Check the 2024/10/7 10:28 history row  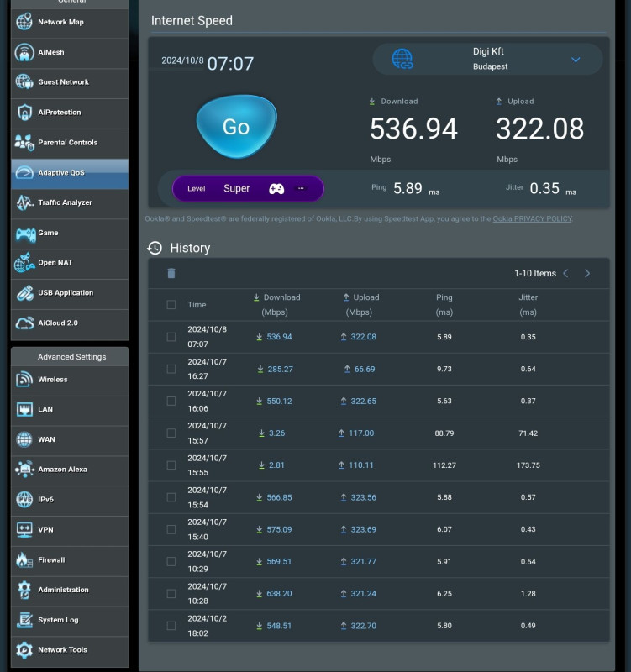171,594
